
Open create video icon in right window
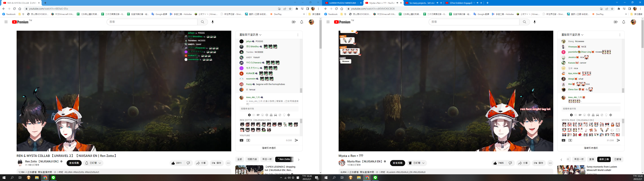(616, 22)
